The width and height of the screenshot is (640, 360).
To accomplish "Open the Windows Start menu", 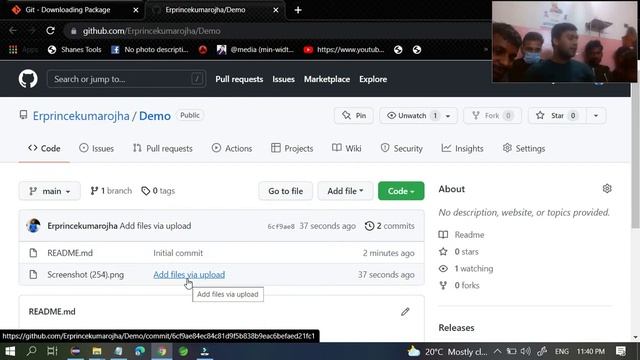I will (10, 351).
